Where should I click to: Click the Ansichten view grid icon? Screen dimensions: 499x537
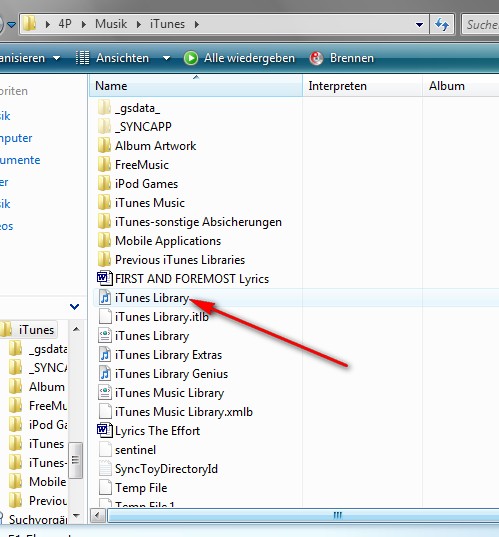click(82, 58)
